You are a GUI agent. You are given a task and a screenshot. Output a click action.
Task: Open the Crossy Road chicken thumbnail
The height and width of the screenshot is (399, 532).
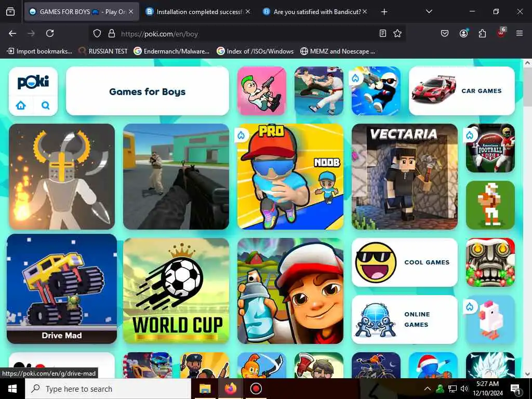[x=490, y=320]
